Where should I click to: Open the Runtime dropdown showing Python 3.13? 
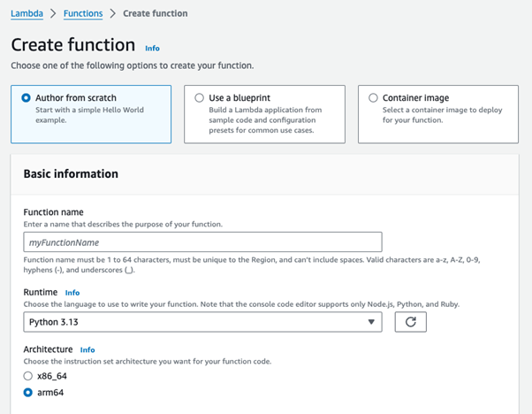202,322
